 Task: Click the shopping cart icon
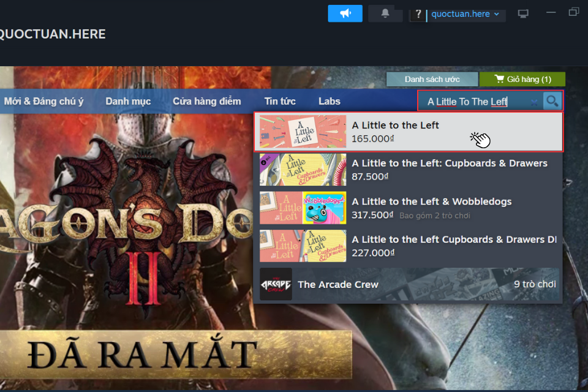[x=499, y=79]
